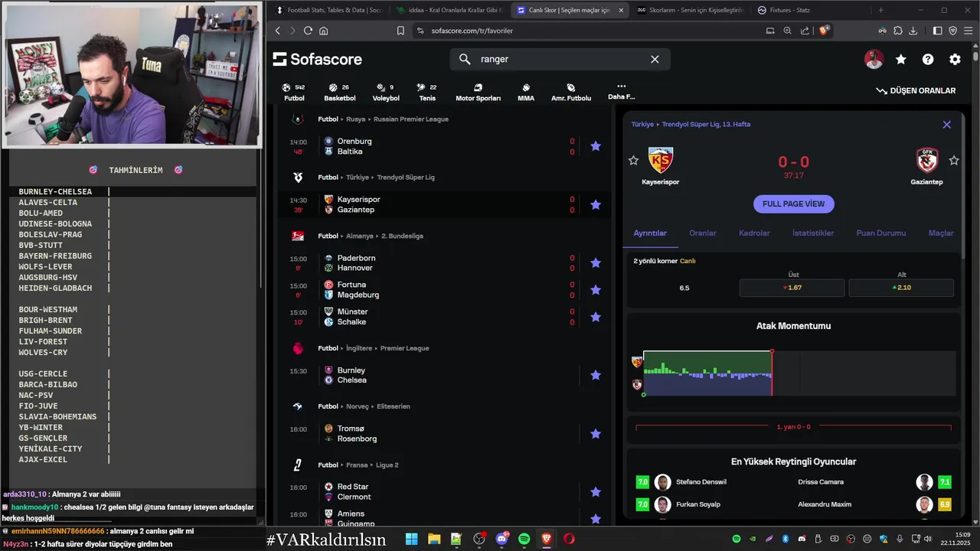Select the Üst 1.87 corner odds
Image resolution: width=980 pixels, height=551 pixels.
[x=792, y=288]
